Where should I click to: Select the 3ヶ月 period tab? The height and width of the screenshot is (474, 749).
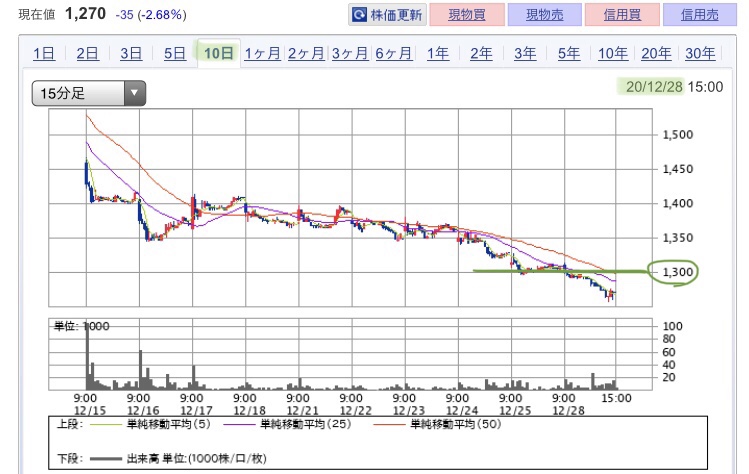tap(350, 53)
